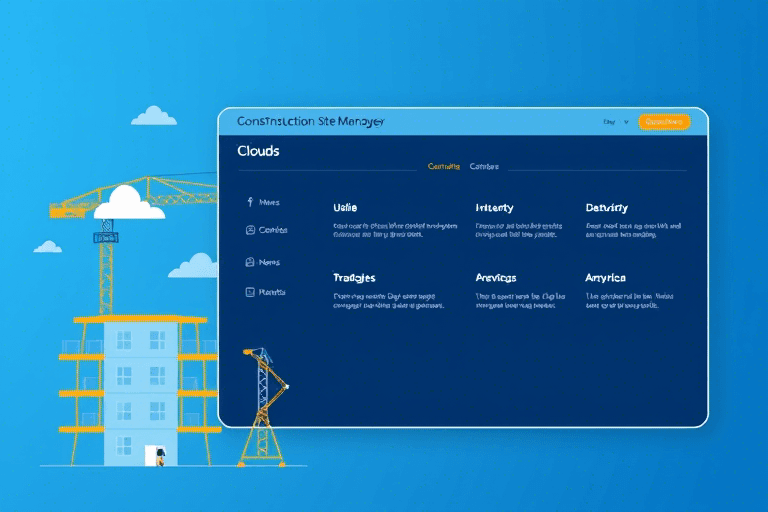
Task: Open the Tradgjes card heading
Action: click(354, 278)
